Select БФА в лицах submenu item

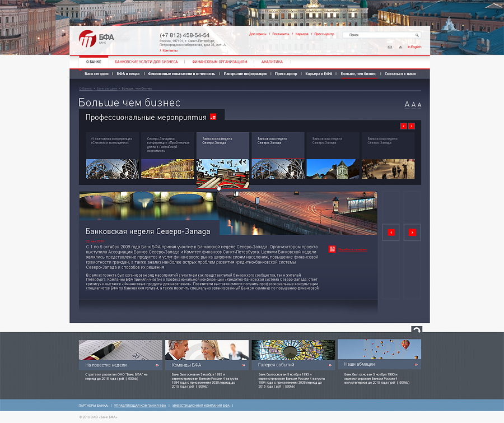click(128, 73)
